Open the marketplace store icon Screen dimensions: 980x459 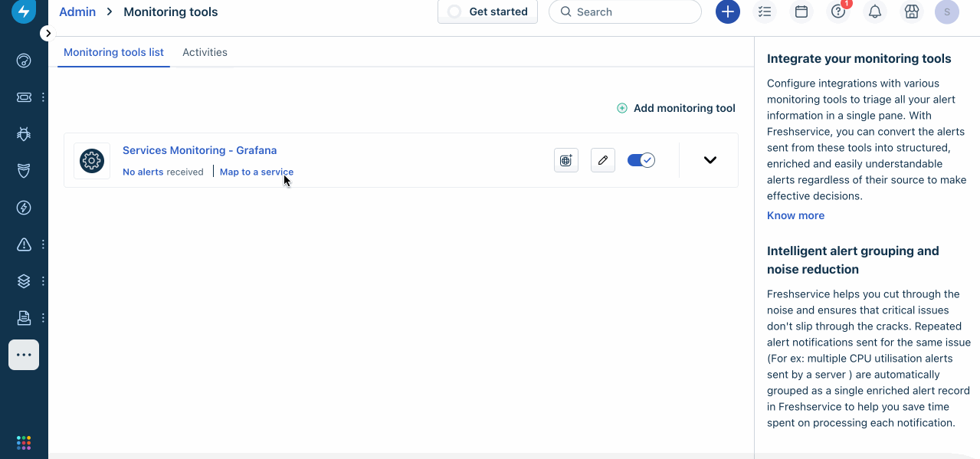[911, 11]
